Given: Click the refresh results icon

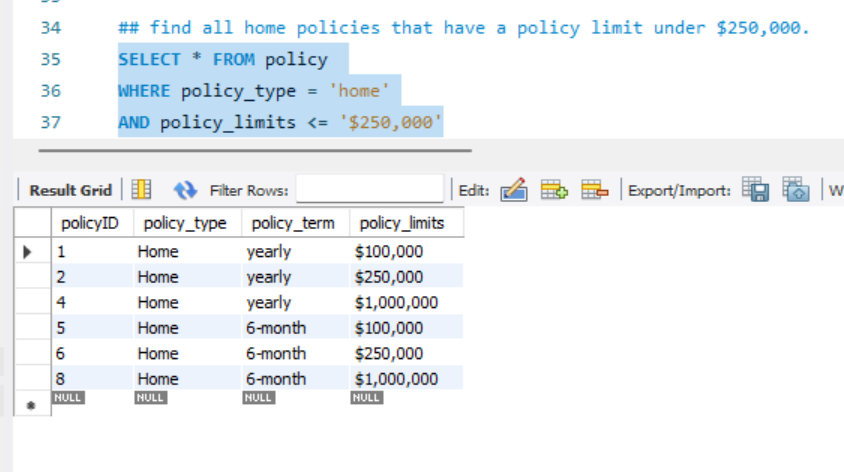Looking at the screenshot, I should [x=185, y=190].
